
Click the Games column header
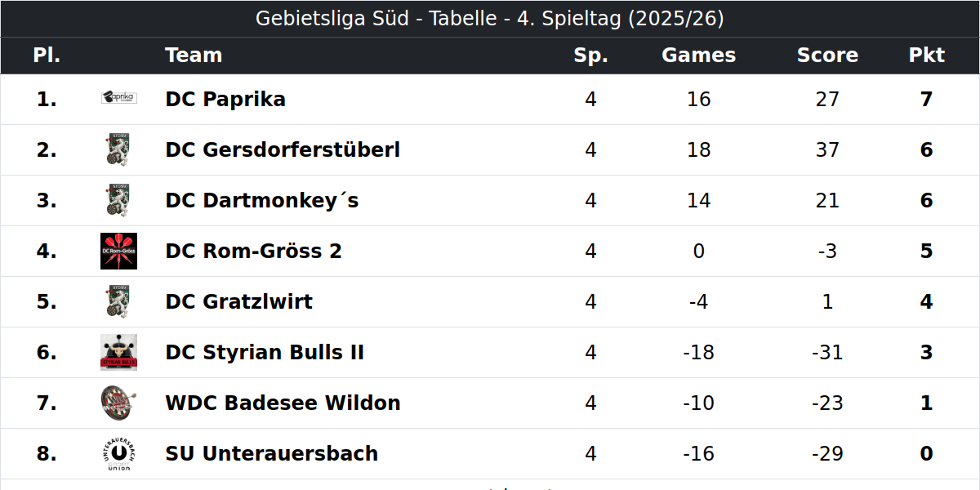point(698,56)
